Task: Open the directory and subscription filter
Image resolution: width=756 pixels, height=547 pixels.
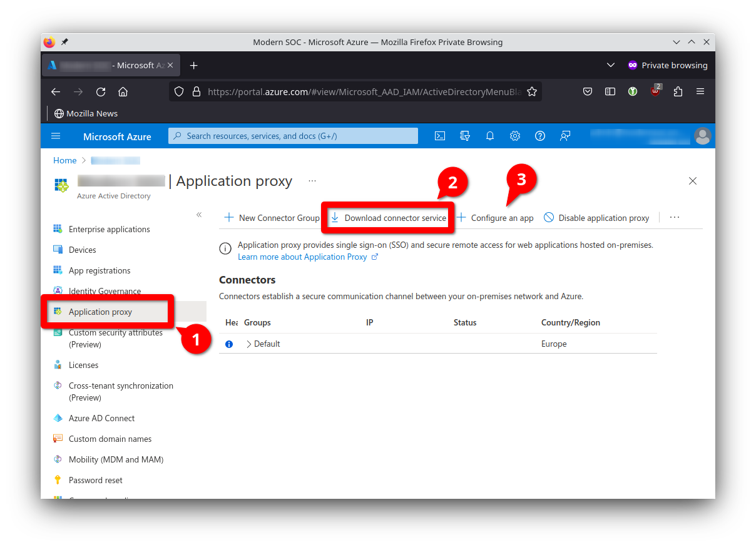Action: pos(465,136)
